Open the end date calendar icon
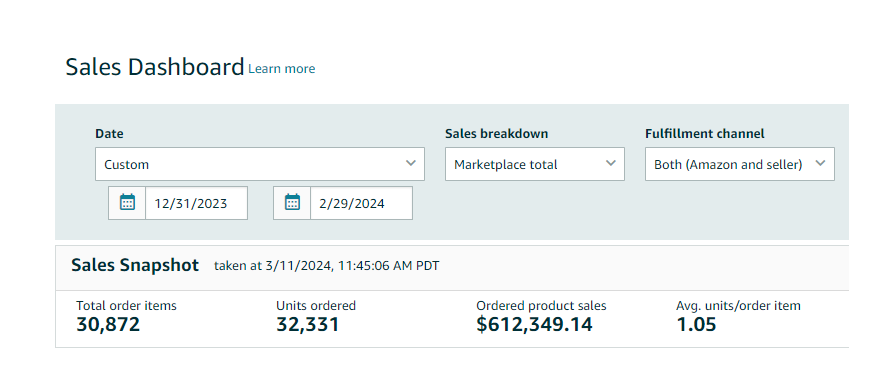This screenshot has height=373, width=885. (x=292, y=203)
